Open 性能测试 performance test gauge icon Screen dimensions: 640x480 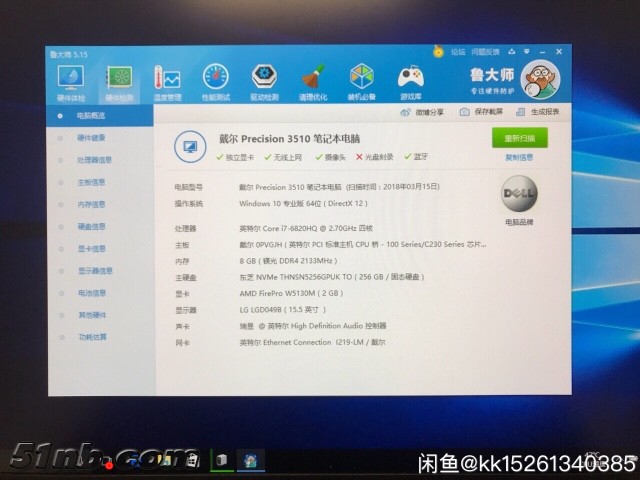click(x=216, y=79)
